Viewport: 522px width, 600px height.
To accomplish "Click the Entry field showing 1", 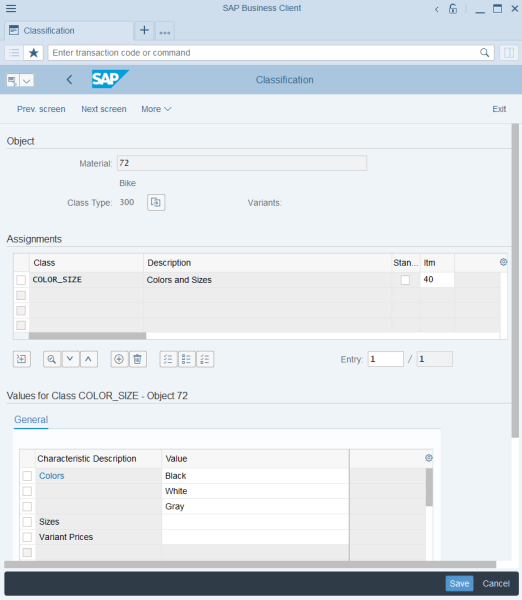I will pos(385,359).
